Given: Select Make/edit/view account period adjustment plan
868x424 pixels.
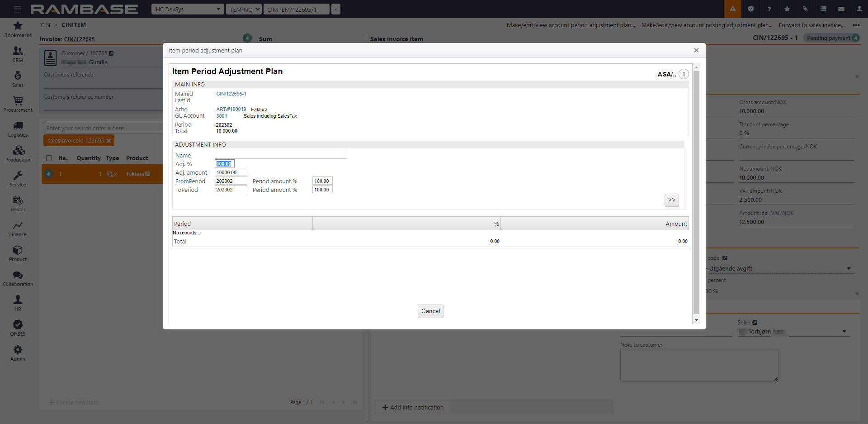Looking at the screenshot, I should (571, 25).
